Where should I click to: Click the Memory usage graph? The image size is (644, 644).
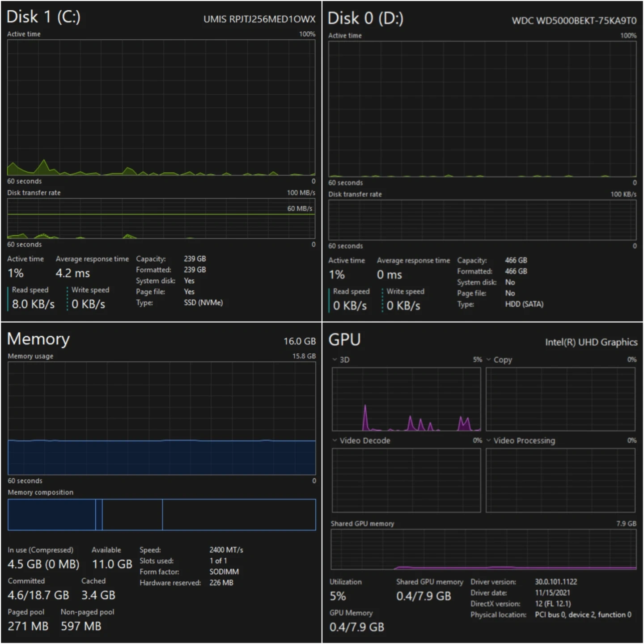[161, 418]
